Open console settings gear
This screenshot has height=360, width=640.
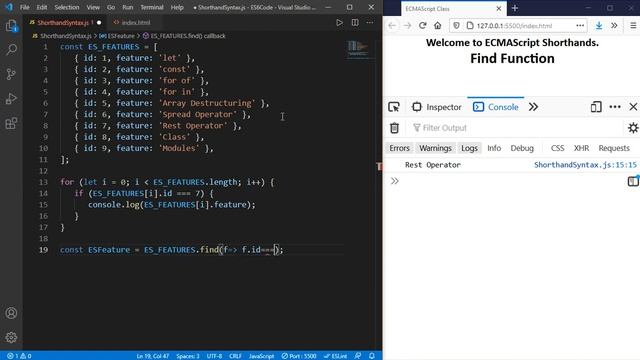click(633, 128)
